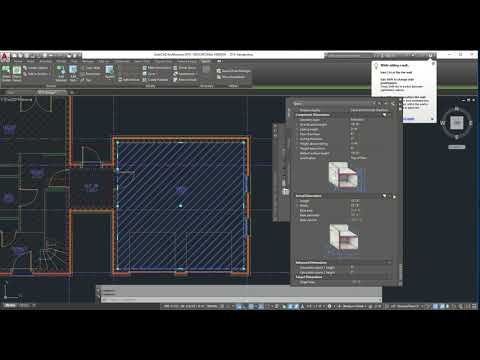
Task: Click the E compass direction on the ViewCube
Action: [471, 123]
